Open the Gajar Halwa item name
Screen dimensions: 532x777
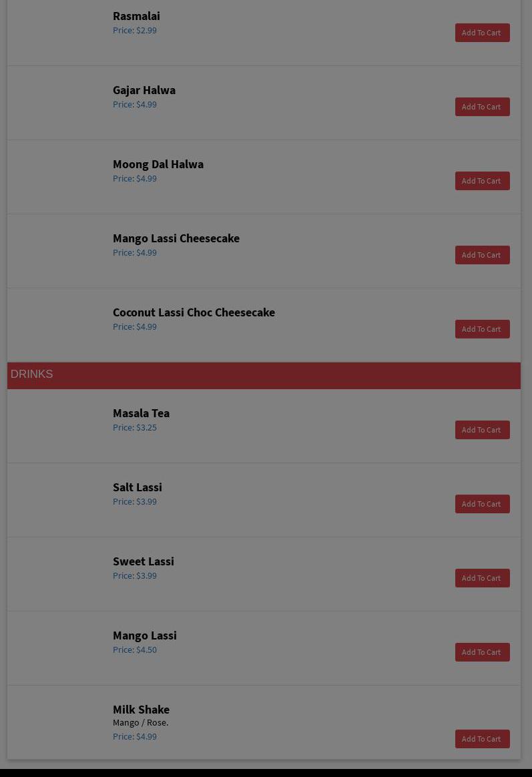(x=144, y=90)
